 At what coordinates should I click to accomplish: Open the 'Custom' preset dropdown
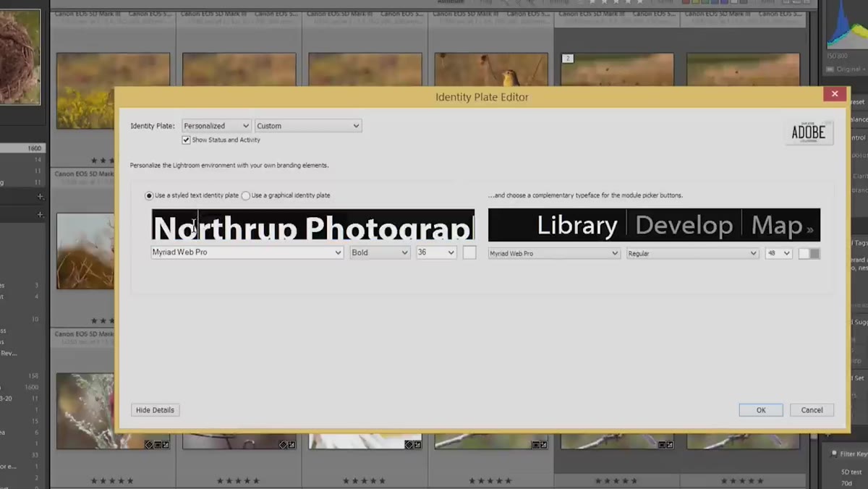coord(308,126)
